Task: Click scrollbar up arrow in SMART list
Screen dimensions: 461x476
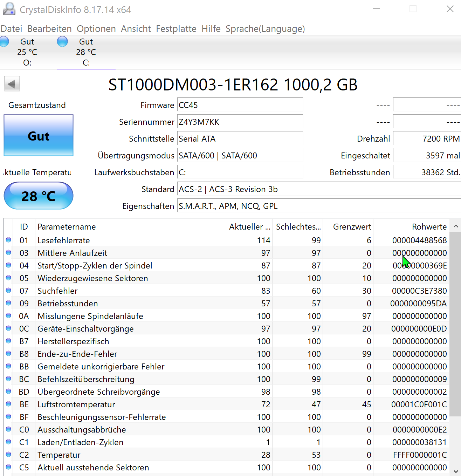Action: click(x=455, y=226)
